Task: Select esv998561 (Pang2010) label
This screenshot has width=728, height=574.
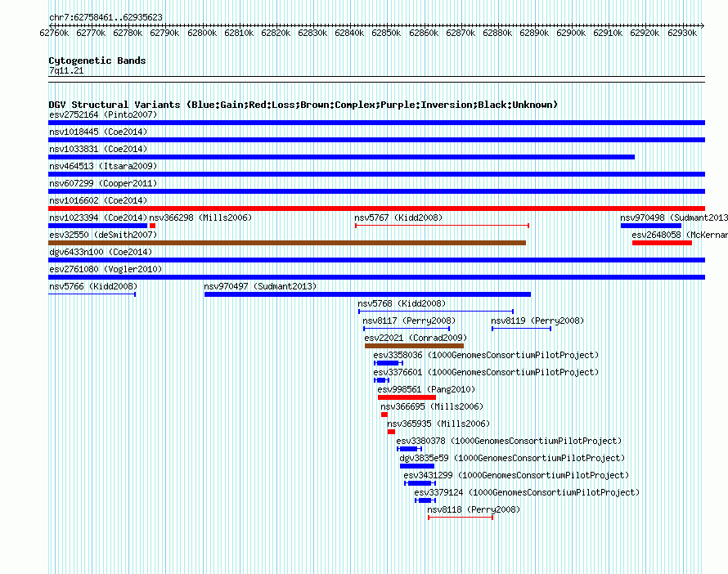Action: (x=426, y=389)
